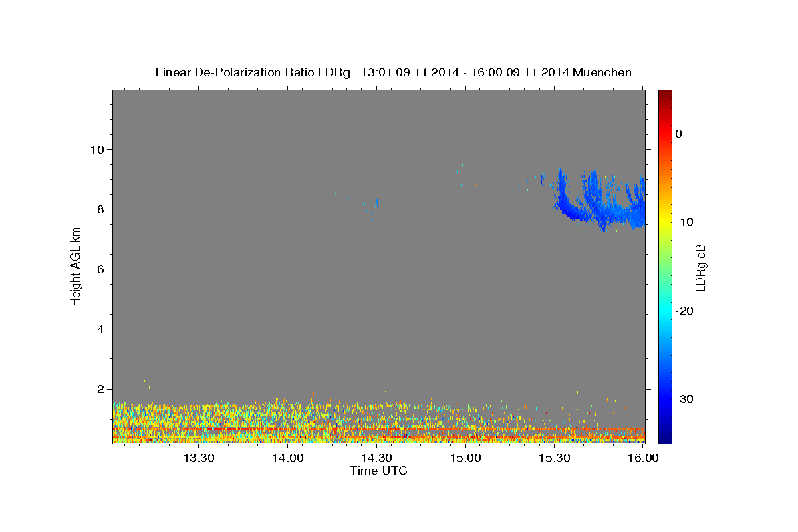798x532 pixels.
Task: Click the 'Height AGL km' axis label
Action: [x=76, y=266]
